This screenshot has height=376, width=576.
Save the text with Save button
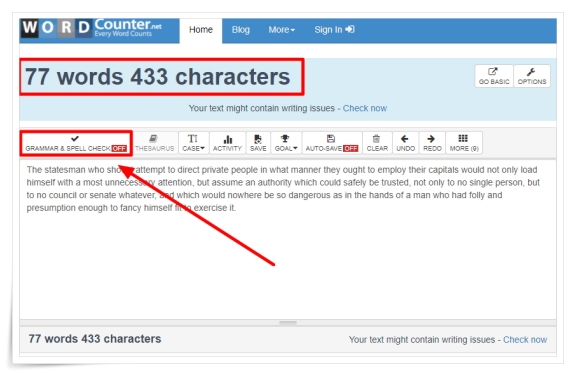point(258,143)
